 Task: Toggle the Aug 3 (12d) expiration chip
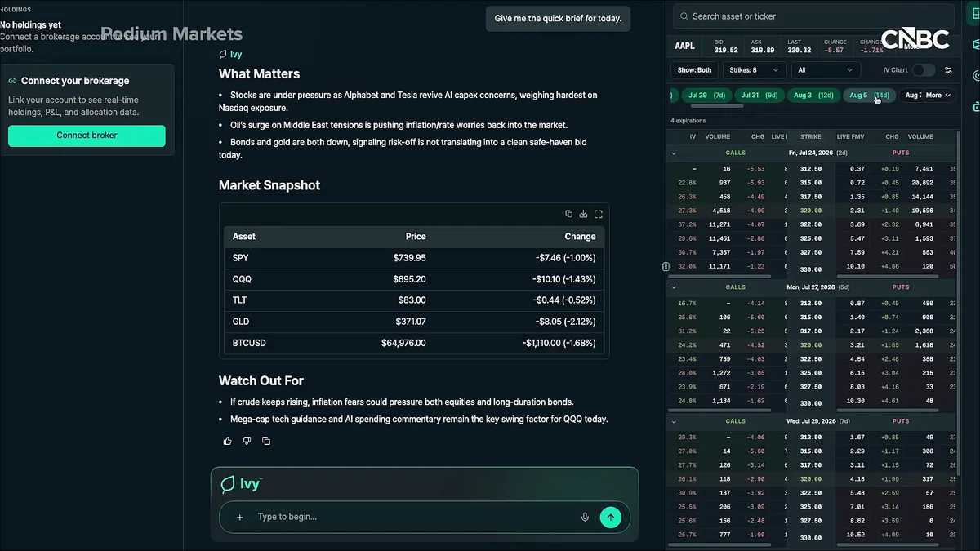tap(813, 96)
